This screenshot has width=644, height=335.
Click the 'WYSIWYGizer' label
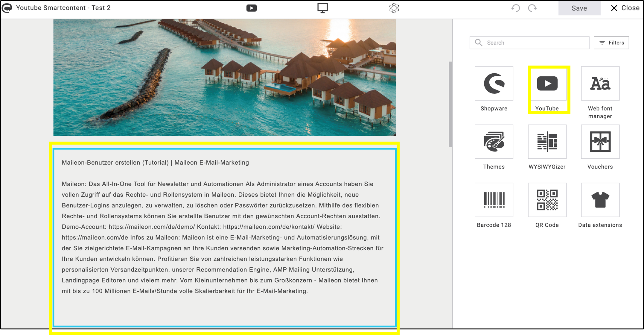(x=547, y=167)
